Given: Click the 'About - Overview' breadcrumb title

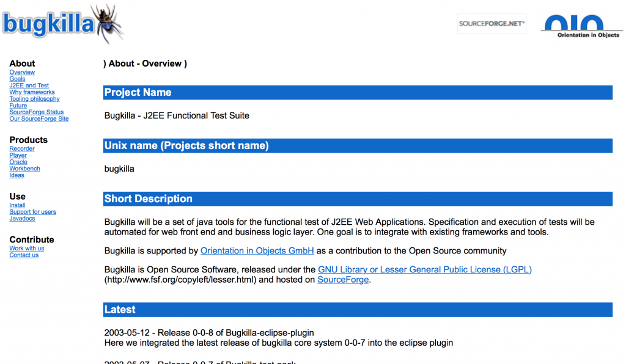Looking at the screenshot, I should (145, 64).
